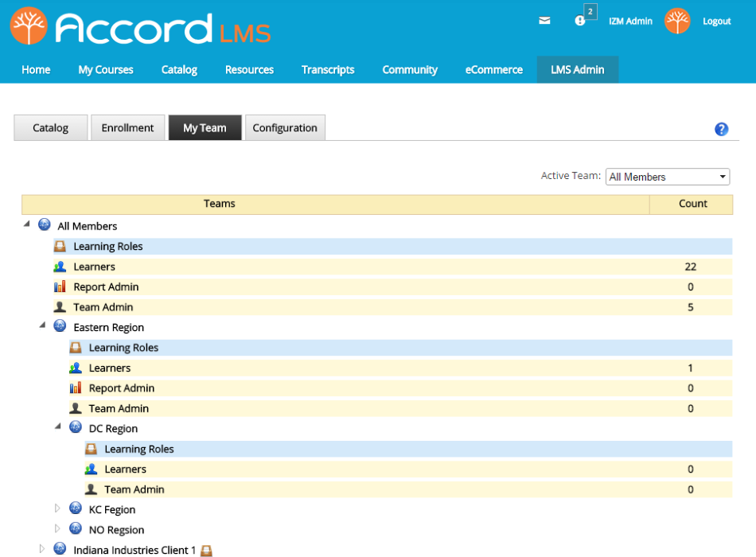Click the globe icon beside DC Region
Image resolution: width=756 pixels, height=557 pixels.
pos(76,427)
